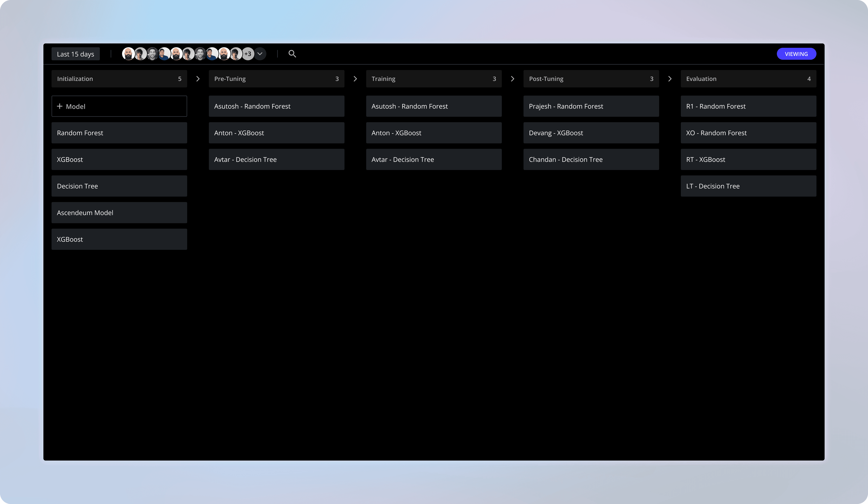This screenshot has width=868, height=504.
Task: Click chevron between Post-Tuning and Evaluation
Action: (670, 79)
